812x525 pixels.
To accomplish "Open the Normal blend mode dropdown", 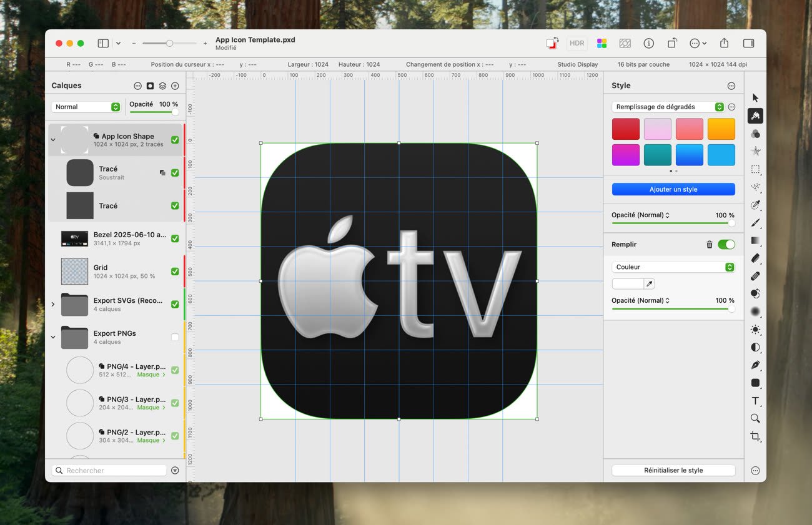I will coord(86,107).
